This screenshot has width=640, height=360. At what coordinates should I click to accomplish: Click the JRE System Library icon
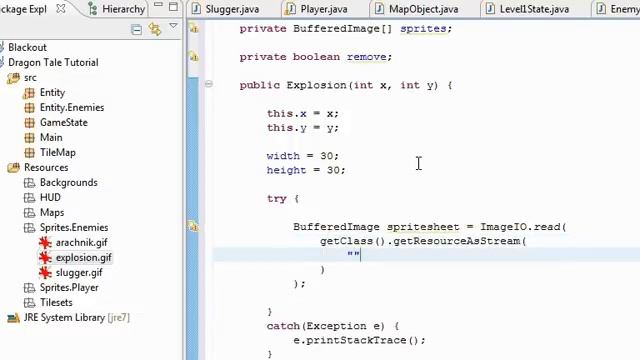[13, 318]
